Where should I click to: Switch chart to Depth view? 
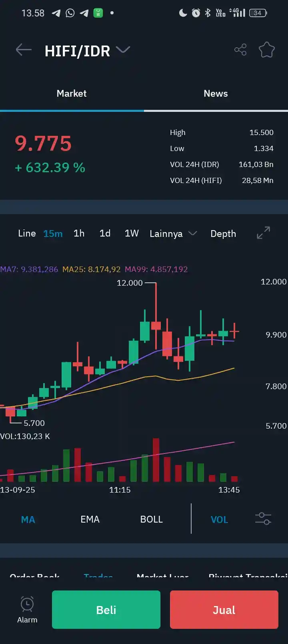coord(223,234)
